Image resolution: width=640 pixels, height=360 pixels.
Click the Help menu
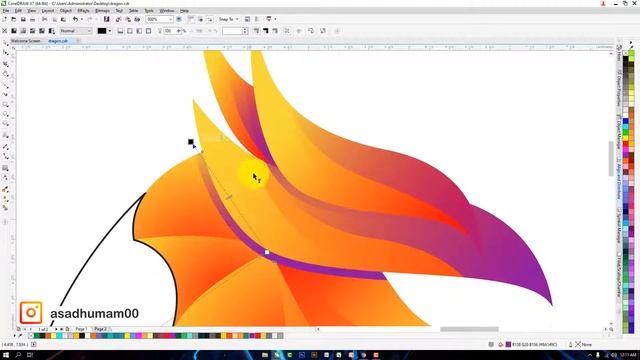184,11
